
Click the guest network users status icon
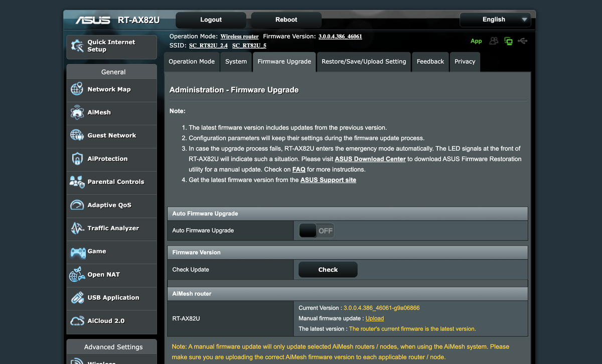coord(494,41)
